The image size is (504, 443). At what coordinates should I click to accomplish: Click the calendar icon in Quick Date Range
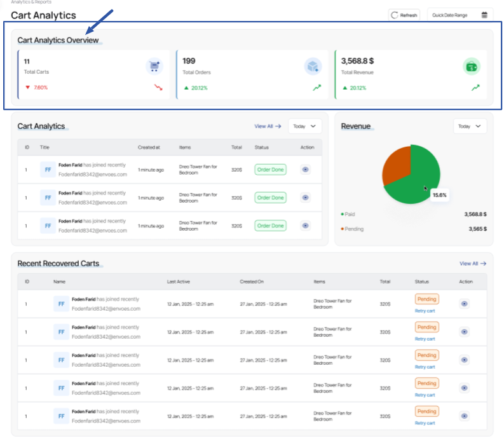[x=485, y=15]
